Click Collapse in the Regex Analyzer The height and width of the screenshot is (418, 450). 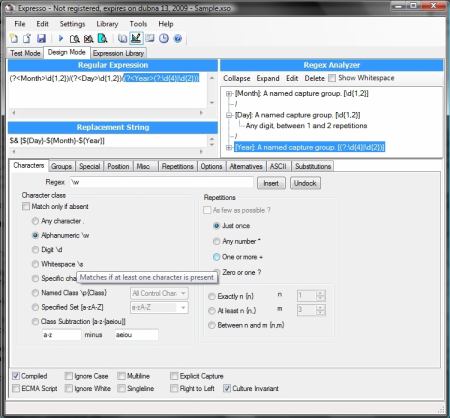pos(237,78)
